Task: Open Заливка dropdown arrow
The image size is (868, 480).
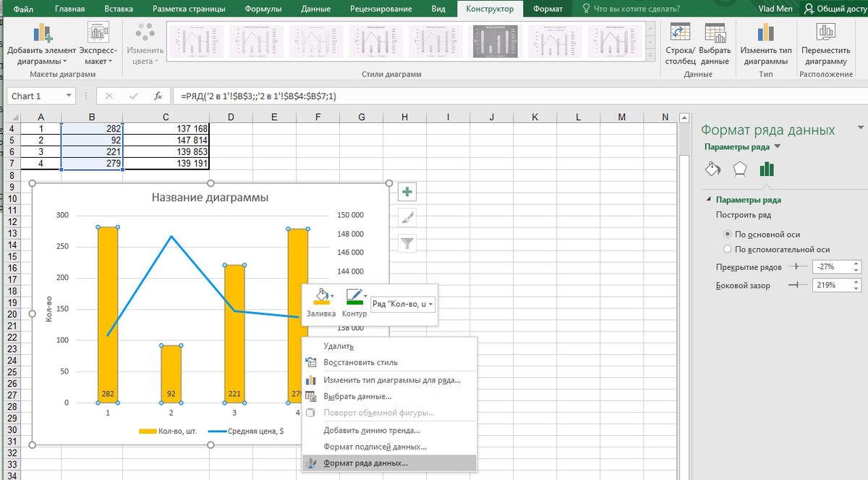Action: pyautogui.click(x=332, y=296)
